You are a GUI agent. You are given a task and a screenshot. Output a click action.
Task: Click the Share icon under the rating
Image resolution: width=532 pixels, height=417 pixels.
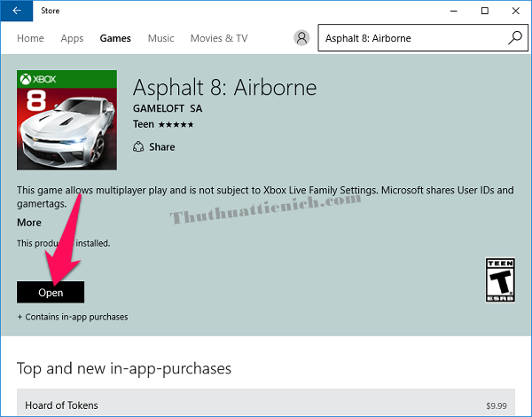pos(138,146)
